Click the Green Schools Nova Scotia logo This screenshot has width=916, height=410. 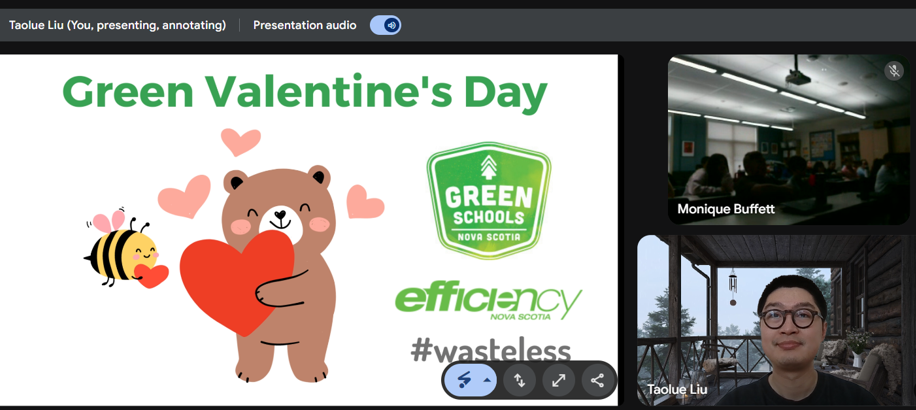(488, 200)
